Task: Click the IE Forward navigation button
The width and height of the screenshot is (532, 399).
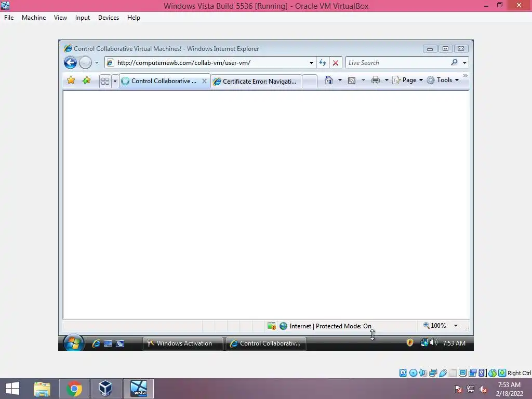Action: [x=85, y=62]
